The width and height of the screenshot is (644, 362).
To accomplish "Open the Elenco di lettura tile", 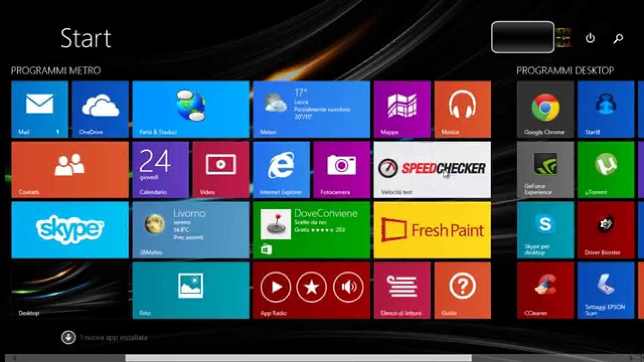I will [x=402, y=291].
